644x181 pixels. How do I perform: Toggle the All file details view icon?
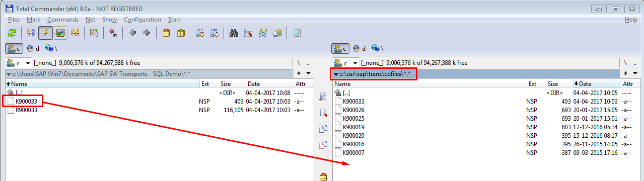(46, 33)
